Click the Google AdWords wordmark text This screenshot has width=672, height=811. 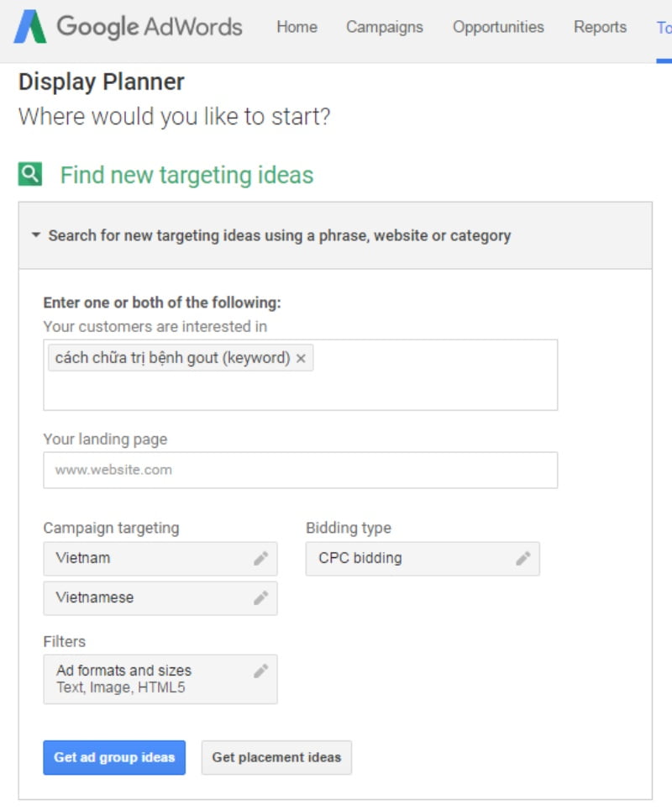click(150, 27)
